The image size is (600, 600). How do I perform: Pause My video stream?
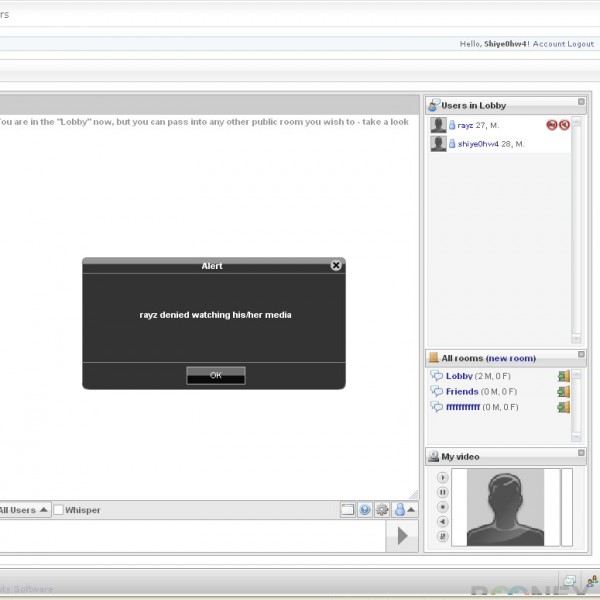coord(443,492)
